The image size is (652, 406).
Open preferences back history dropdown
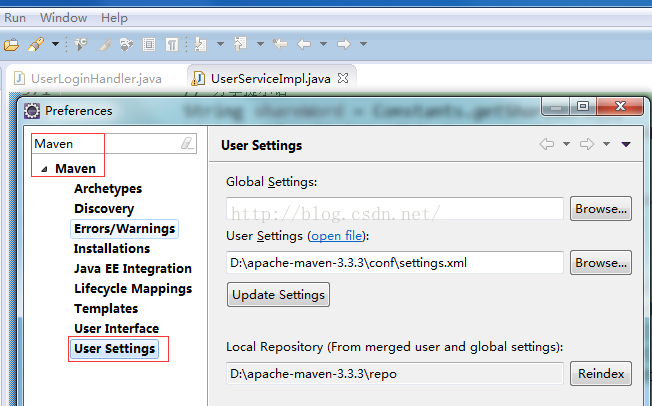coord(566,144)
